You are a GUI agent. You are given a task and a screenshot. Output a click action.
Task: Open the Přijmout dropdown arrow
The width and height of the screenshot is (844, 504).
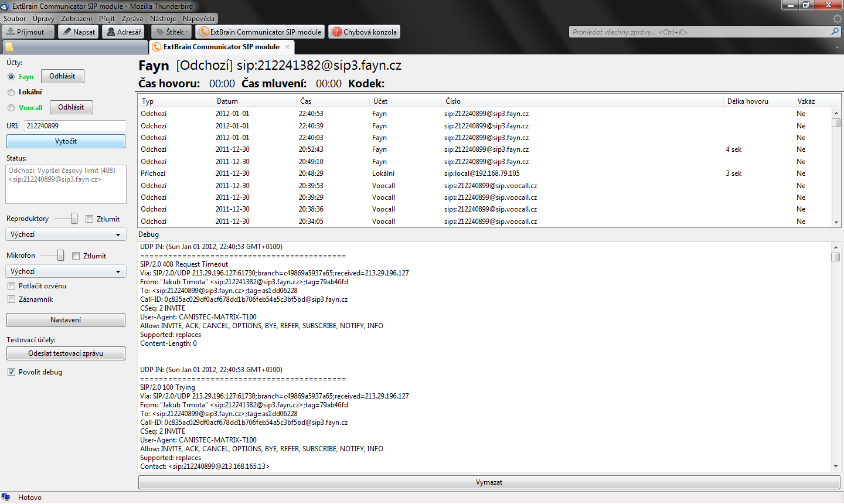pos(51,32)
